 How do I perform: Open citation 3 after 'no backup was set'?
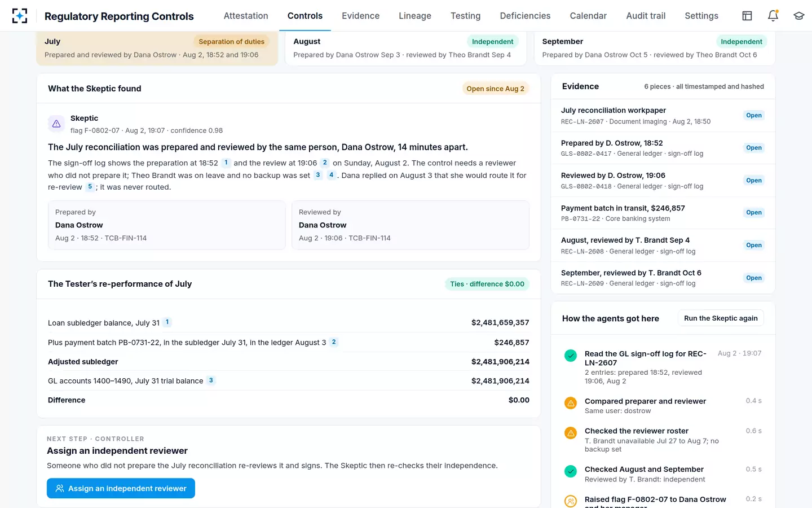tap(318, 175)
